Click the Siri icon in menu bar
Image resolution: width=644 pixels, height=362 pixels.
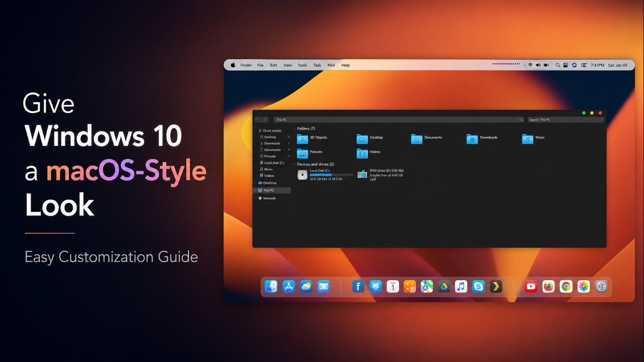(574, 65)
